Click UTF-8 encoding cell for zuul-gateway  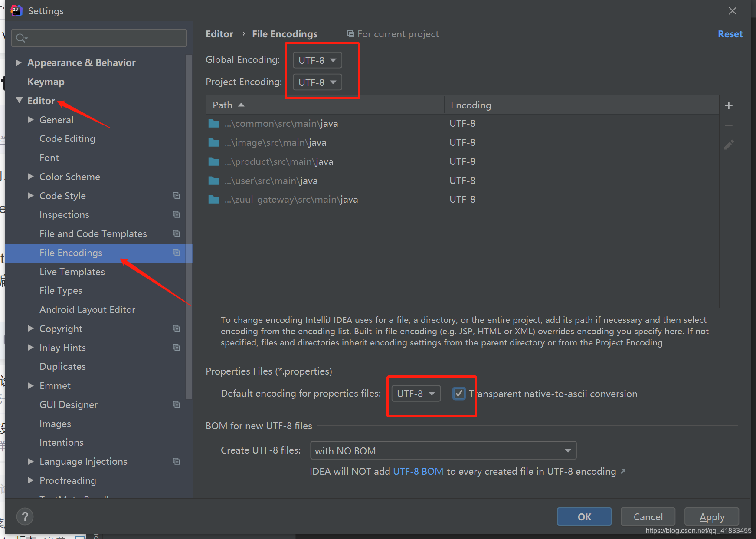(462, 199)
